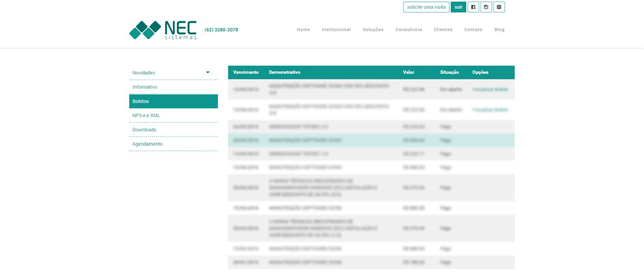Click the first row's Visualizar Boleto link

click(490, 89)
